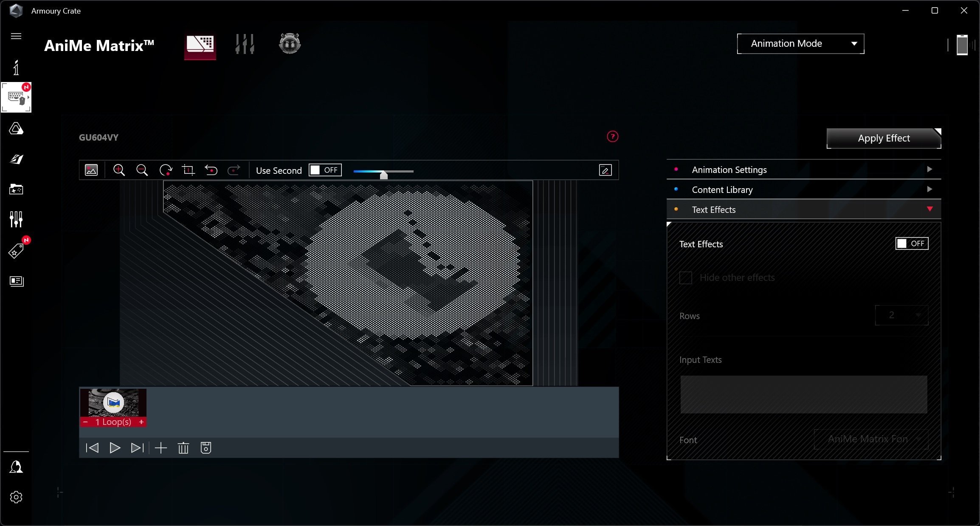Jump to next frame
Image resolution: width=980 pixels, height=526 pixels.
[137, 448]
